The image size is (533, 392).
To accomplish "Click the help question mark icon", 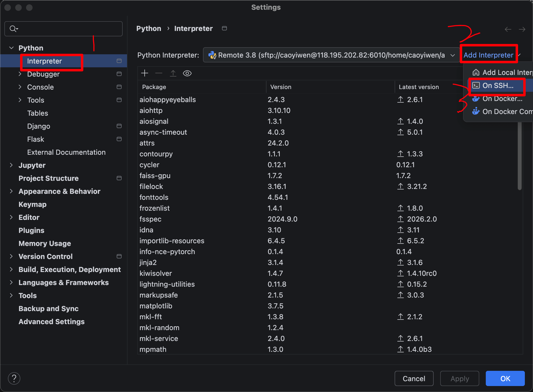I will click(14, 378).
